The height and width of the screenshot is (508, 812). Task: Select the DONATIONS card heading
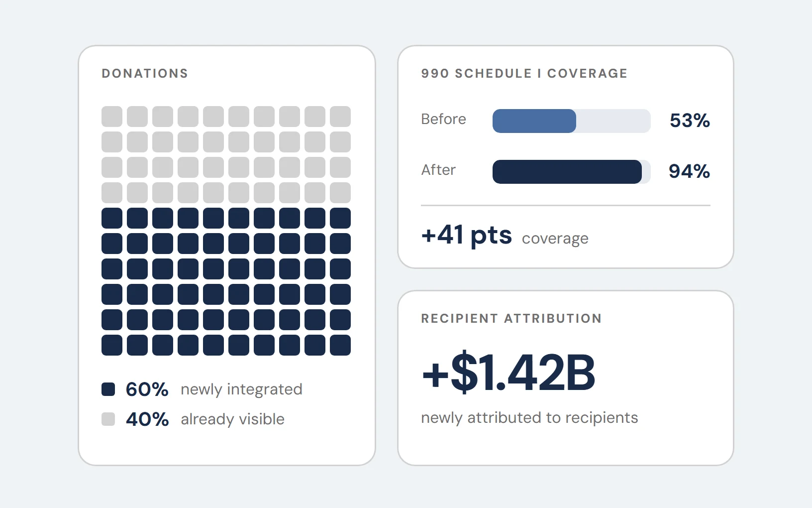[x=145, y=73]
